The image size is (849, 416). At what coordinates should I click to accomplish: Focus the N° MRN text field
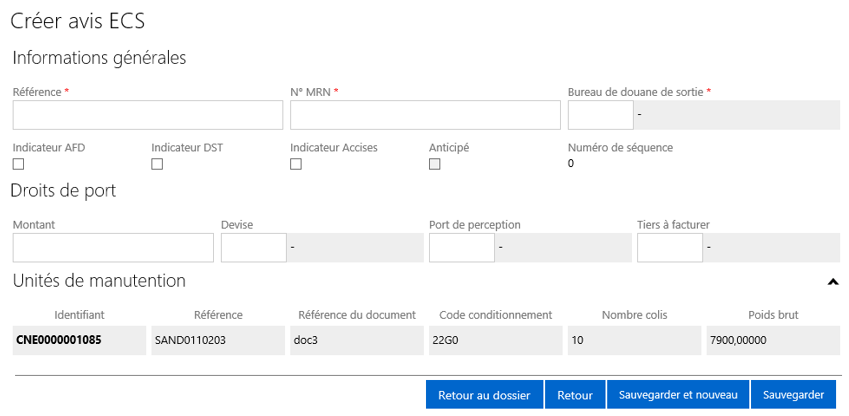425,115
